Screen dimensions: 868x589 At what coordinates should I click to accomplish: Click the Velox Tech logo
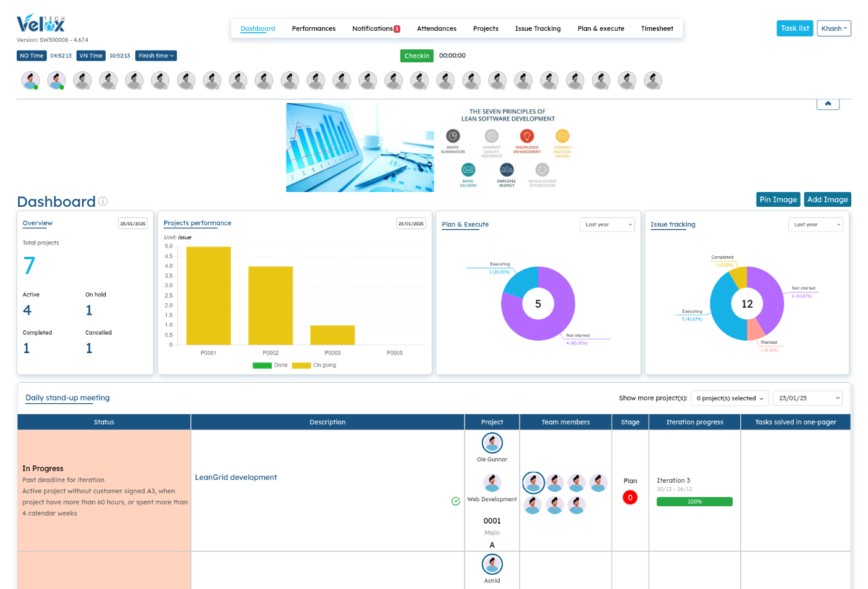pyautogui.click(x=41, y=24)
